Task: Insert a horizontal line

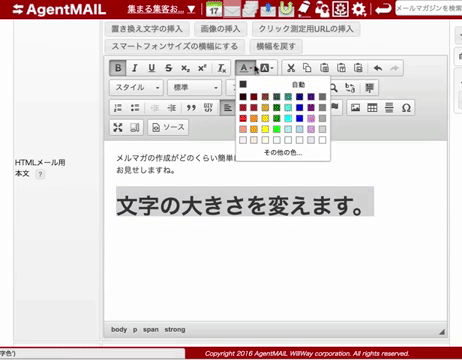Action: (x=389, y=108)
